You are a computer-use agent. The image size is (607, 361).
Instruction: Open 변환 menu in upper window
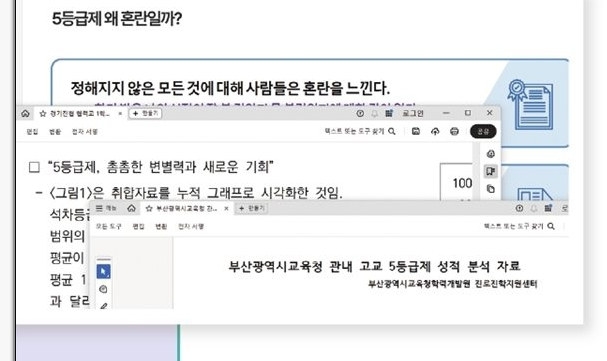click(55, 132)
